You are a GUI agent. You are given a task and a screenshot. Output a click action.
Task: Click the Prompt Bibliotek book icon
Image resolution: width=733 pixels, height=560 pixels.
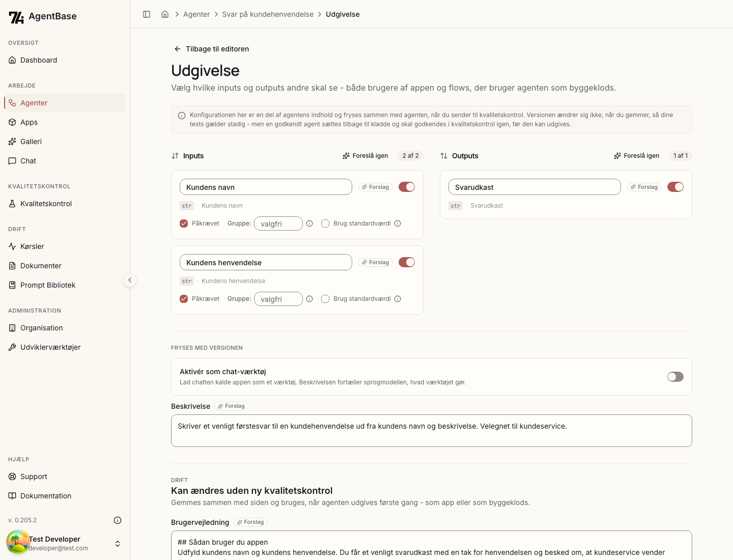tap(12, 285)
